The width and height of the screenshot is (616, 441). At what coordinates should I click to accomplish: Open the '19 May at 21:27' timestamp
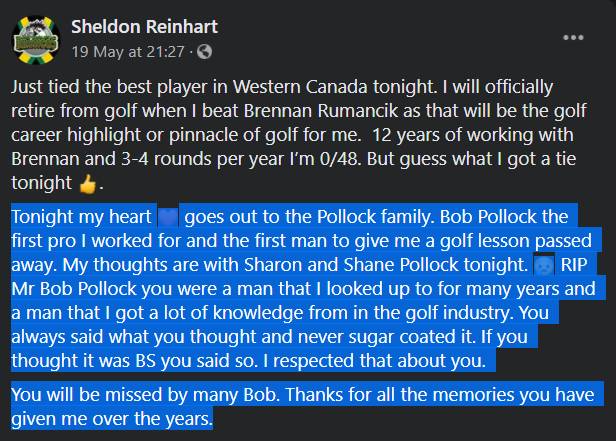point(128,52)
